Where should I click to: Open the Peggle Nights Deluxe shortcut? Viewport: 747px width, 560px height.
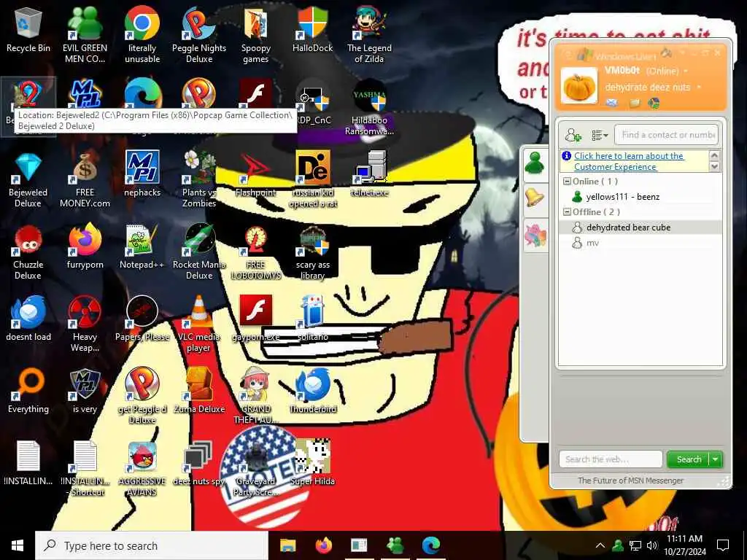(x=199, y=34)
